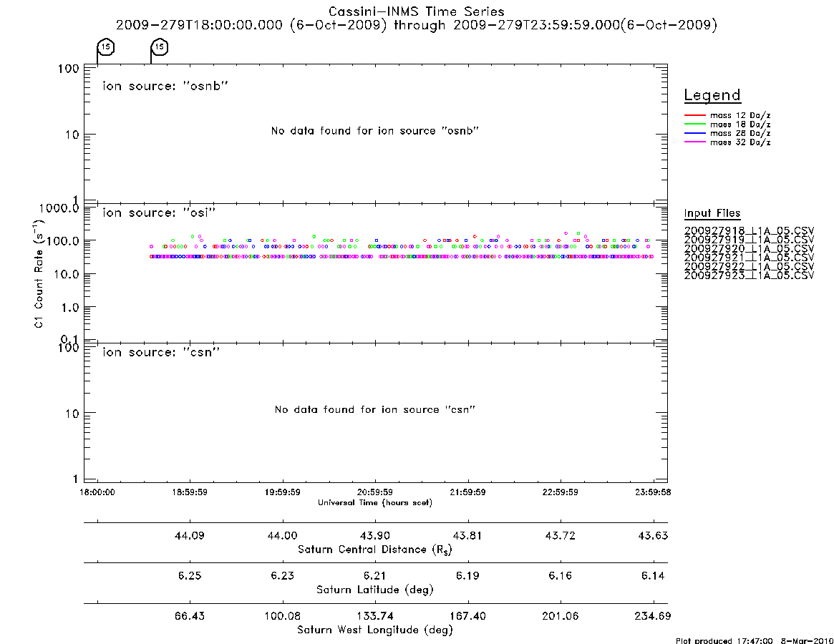Click the 22:59:59 time tick label
834x644 pixels.
click(560, 492)
